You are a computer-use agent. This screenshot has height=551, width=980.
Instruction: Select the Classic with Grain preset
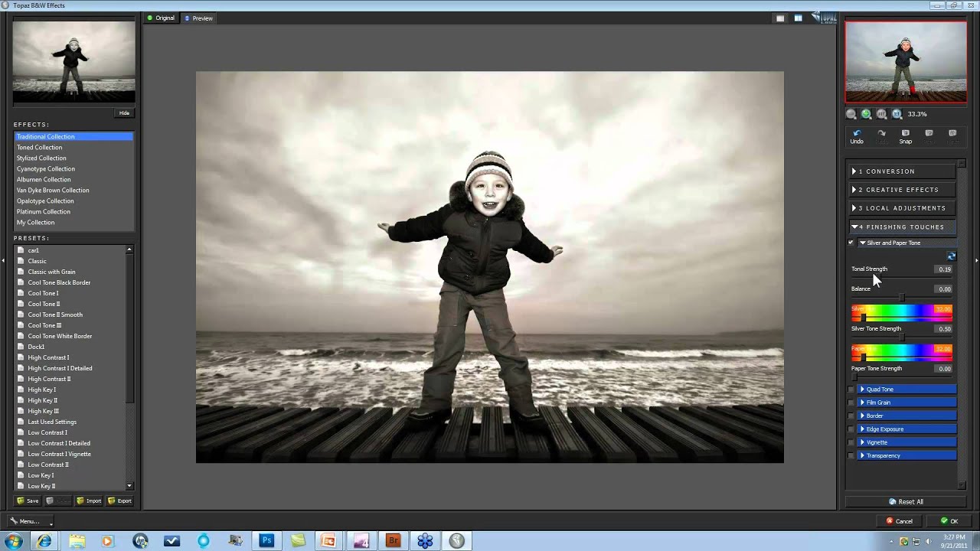pos(51,272)
